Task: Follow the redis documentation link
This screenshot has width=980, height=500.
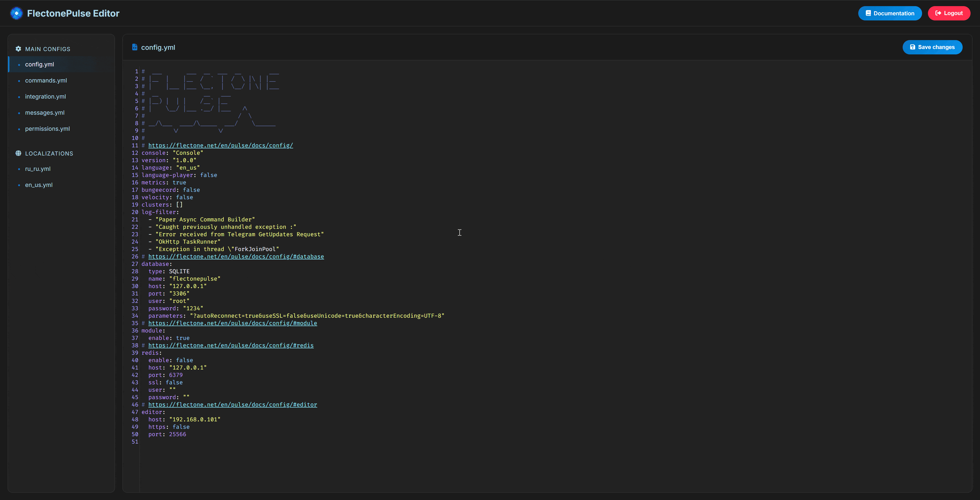Action: point(230,346)
